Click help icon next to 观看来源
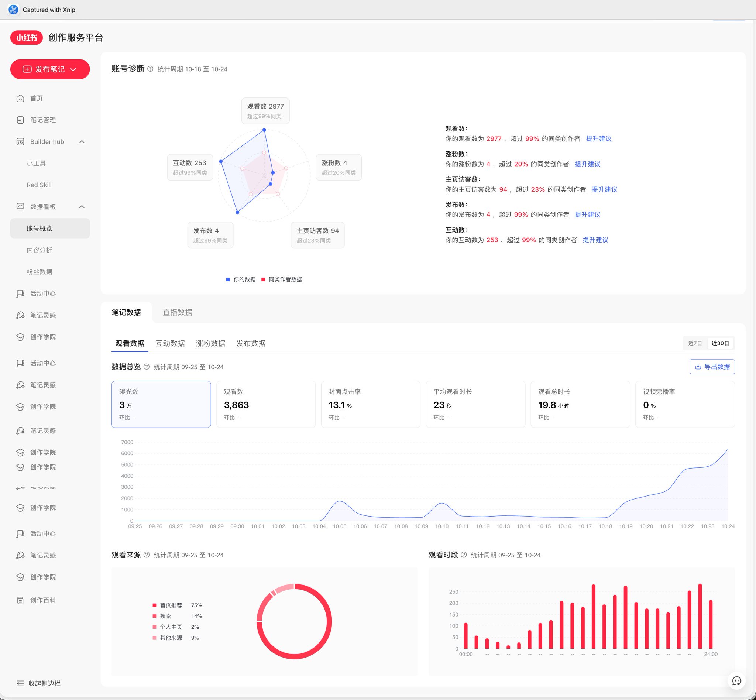Image resolution: width=756 pixels, height=700 pixels. (147, 555)
